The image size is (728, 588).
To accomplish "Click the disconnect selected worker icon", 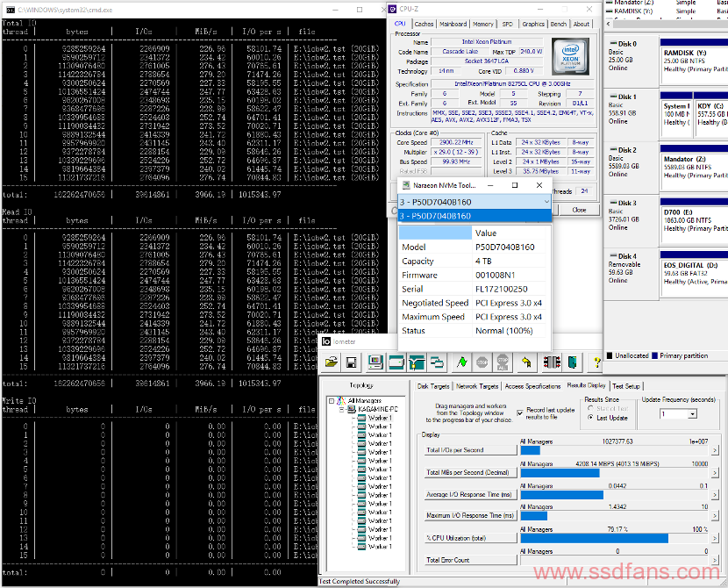I will [552, 362].
